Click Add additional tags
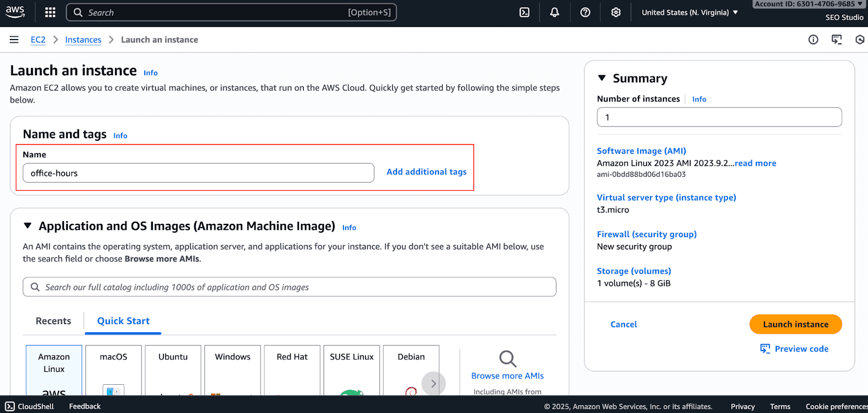Image resolution: width=868 pixels, height=413 pixels. [426, 172]
